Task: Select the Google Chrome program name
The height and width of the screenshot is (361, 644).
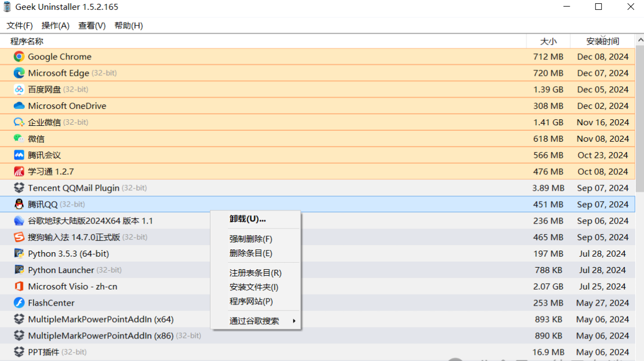Action: (x=59, y=56)
